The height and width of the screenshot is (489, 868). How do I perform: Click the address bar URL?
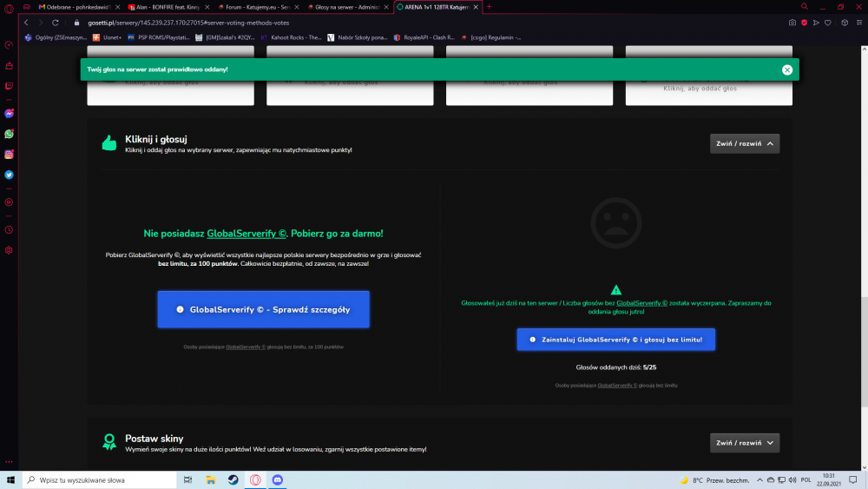click(188, 23)
